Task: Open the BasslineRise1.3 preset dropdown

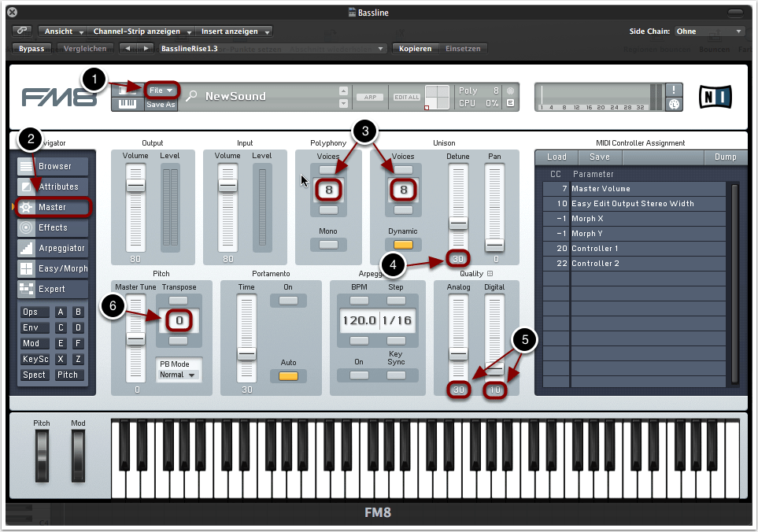Action: pyautogui.click(x=272, y=49)
